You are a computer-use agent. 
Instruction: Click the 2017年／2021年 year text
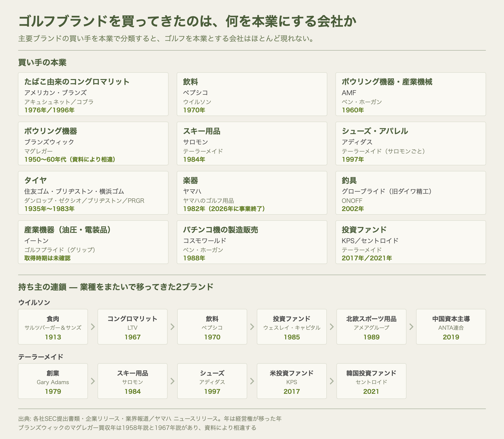pyautogui.click(x=367, y=258)
